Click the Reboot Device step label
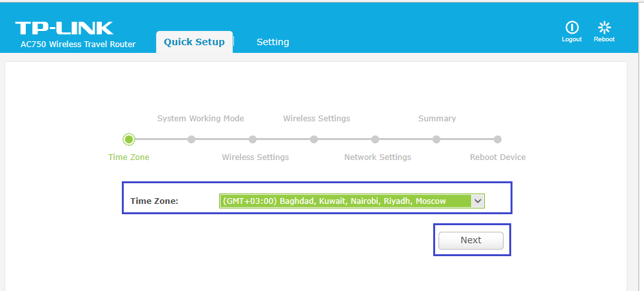This screenshot has height=291, width=644. click(x=498, y=157)
